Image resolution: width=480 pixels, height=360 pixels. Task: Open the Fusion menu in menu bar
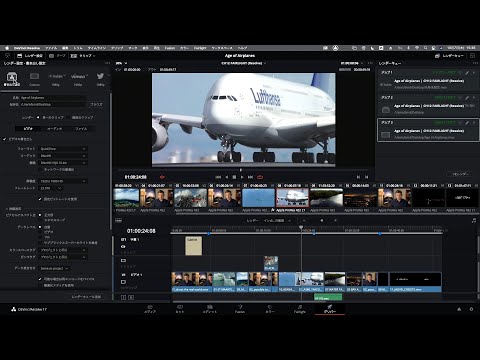coord(170,48)
